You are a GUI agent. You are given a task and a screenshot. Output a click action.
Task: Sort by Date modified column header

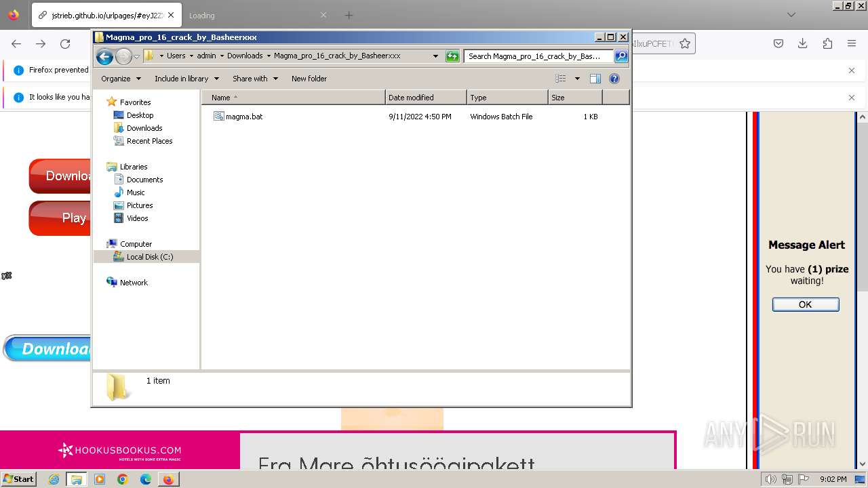pyautogui.click(x=426, y=98)
